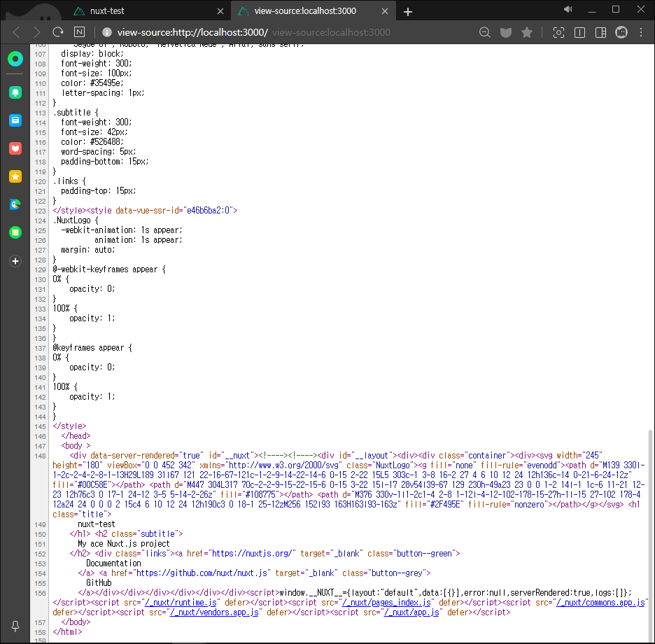Viewport: 655px width, 644px height.
Task: Open the red Pocket sidebar app
Action: [x=15, y=148]
